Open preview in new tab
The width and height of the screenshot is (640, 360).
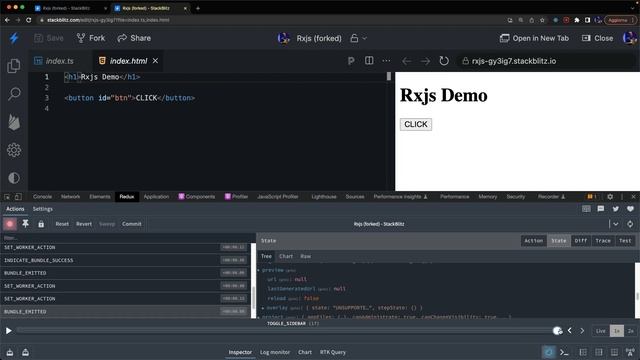click(534, 38)
